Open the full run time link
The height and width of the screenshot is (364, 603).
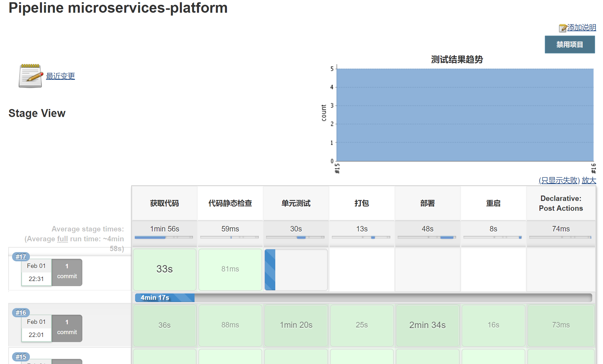click(63, 239)
